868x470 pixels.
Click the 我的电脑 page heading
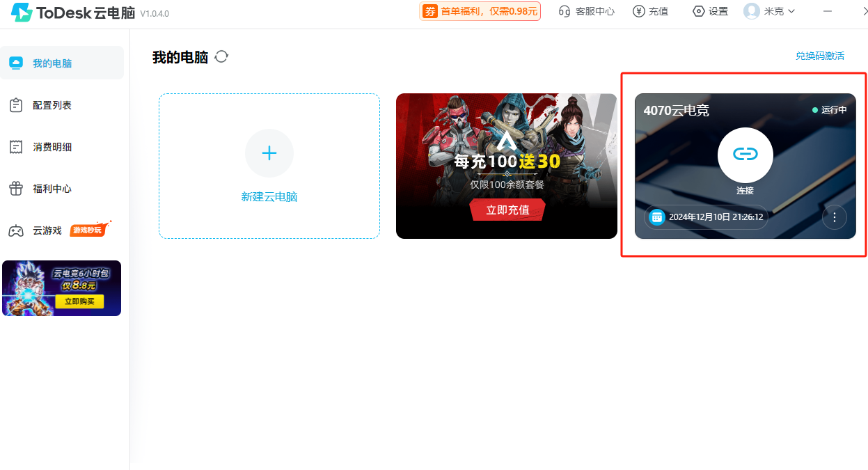coord(180,57)
